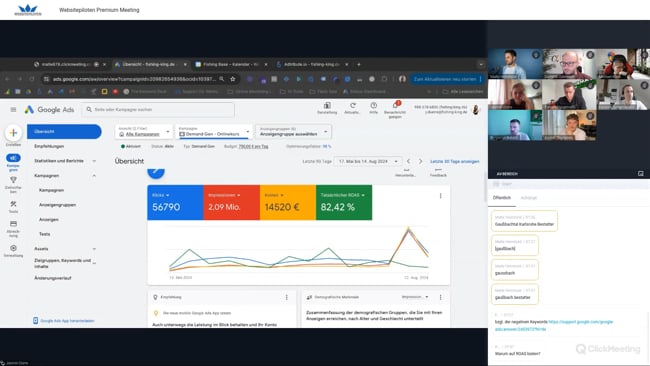Click the Aktualisieren refresh icon

[352, 106]
